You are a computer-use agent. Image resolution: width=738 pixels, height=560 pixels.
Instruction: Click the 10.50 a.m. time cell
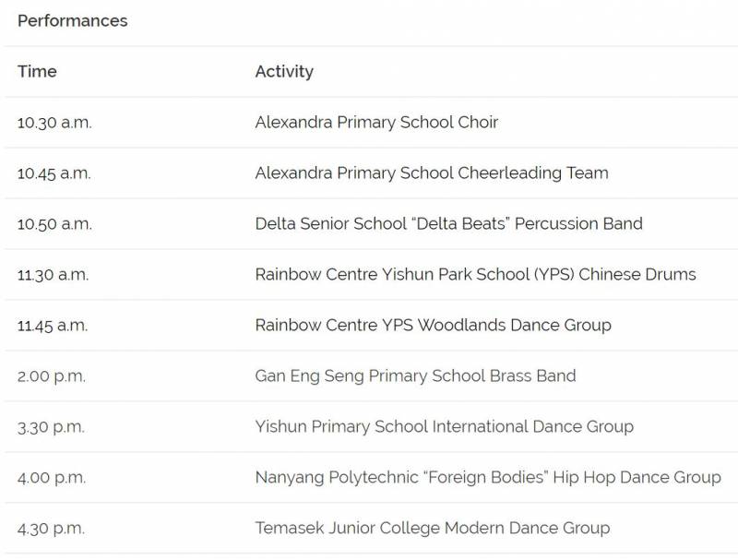54,223
